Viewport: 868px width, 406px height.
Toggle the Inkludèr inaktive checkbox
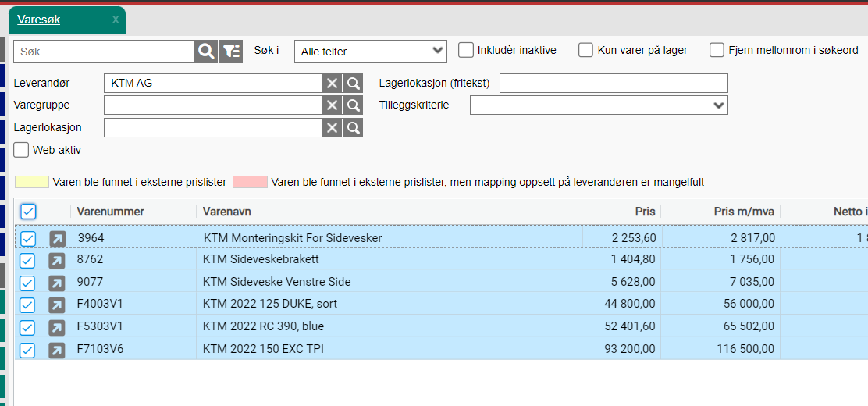[x=466, y=50]
